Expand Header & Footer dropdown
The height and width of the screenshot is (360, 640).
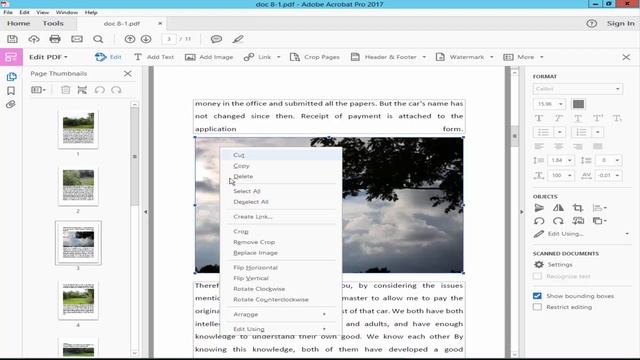pos(424,57)
